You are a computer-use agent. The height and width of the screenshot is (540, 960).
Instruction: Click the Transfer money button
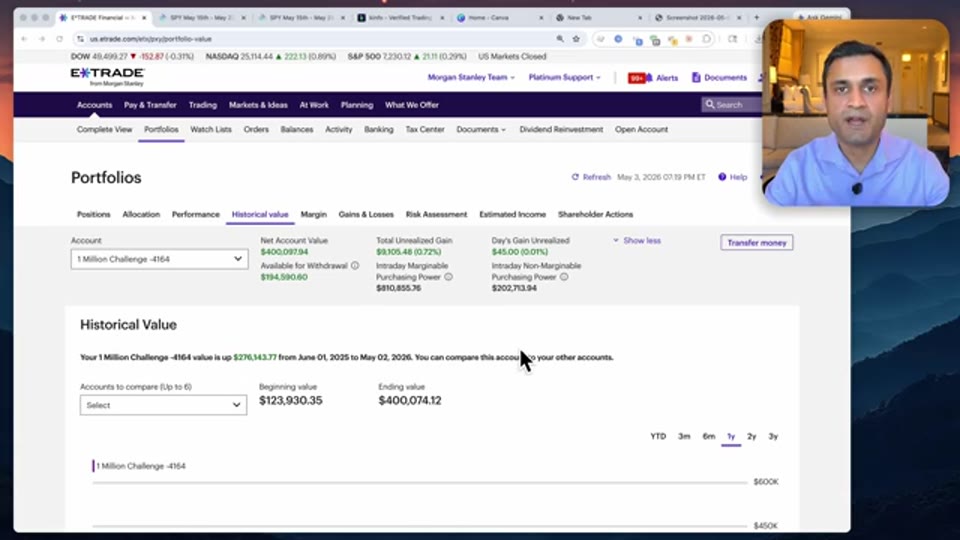tap(757, 243)
